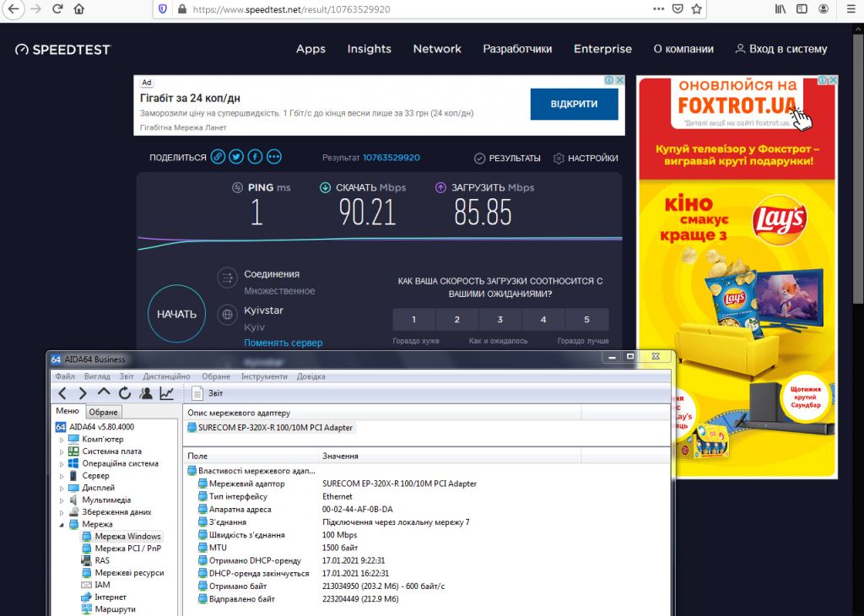Viewport: 864px width, 616px height.
Task: Click ВІДКРИТИ button in the ad
Action: (574, 104)
